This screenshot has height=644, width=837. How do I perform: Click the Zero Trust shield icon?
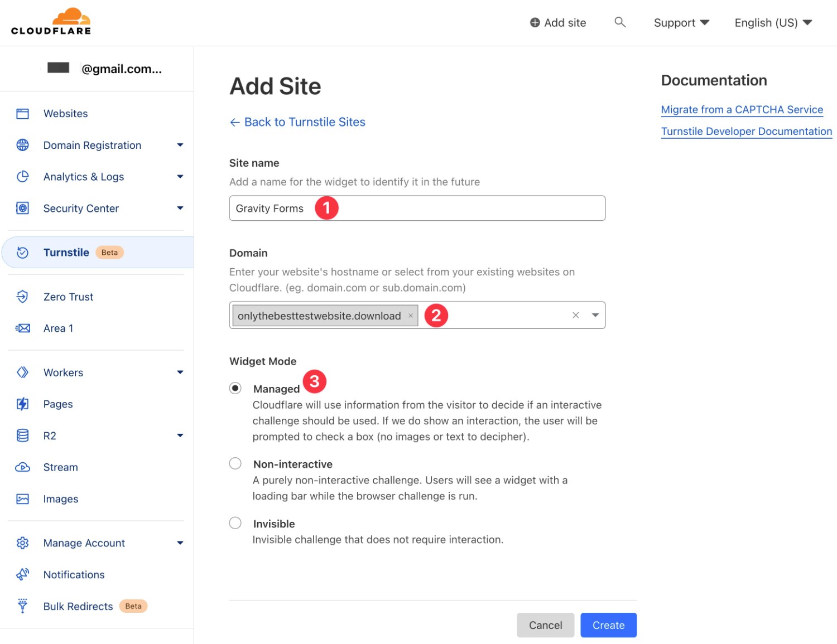click(22, 297)
